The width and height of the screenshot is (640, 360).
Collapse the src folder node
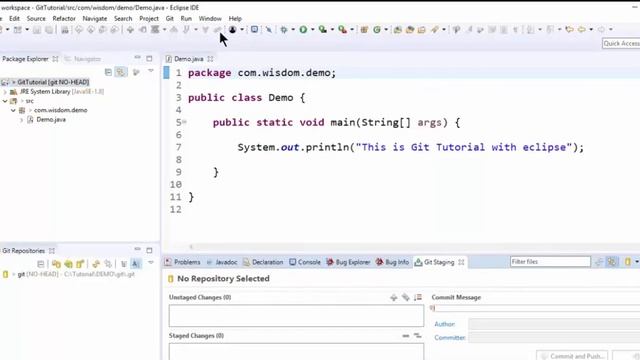pyautogui.click(x=5, y=101)
